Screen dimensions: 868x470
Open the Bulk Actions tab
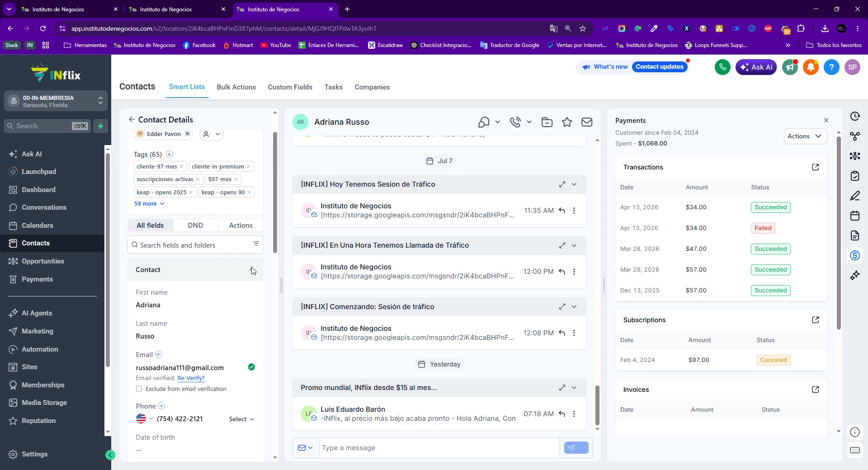[x=236, y=87]
